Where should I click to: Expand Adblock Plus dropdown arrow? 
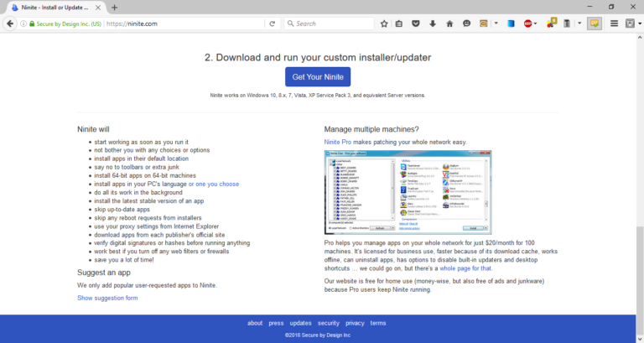click(535, 23)
